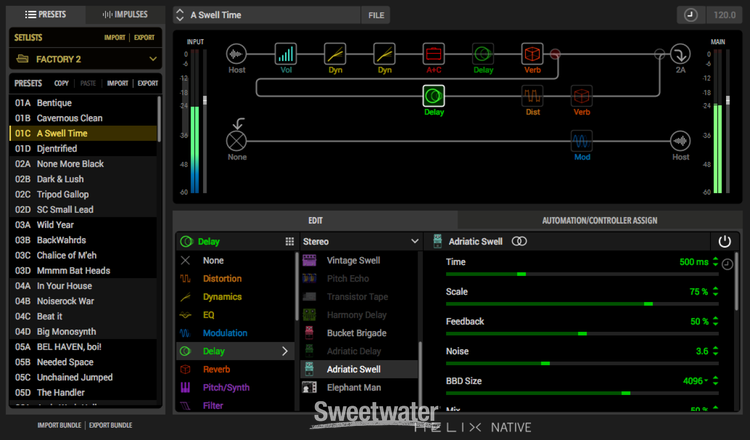Select preset 05B Needed Space
This screenshot has height=440, width=750.
tap(83, 362)
